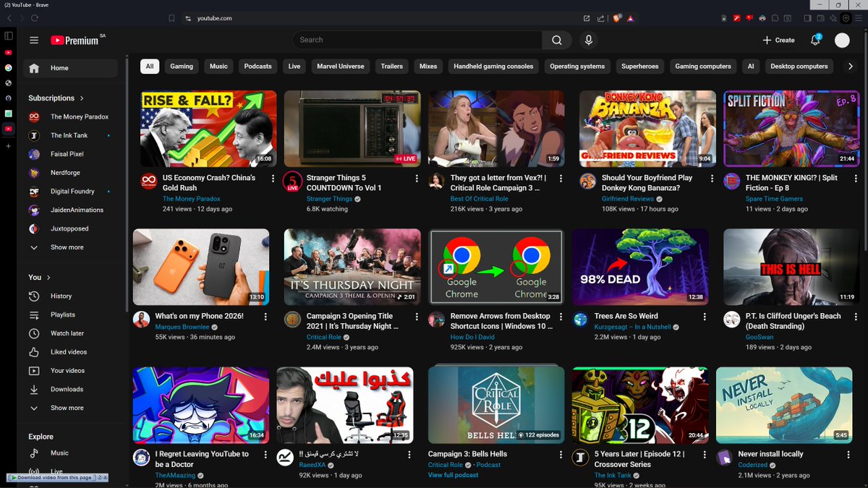Select the Operating systems filter chip
The width and height of the screenshot is (868, 488).
tap(577, 67)
